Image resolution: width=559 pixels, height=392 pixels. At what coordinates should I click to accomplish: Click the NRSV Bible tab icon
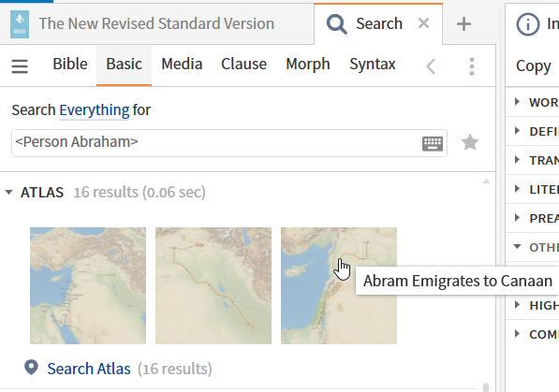tap(20, 24)
